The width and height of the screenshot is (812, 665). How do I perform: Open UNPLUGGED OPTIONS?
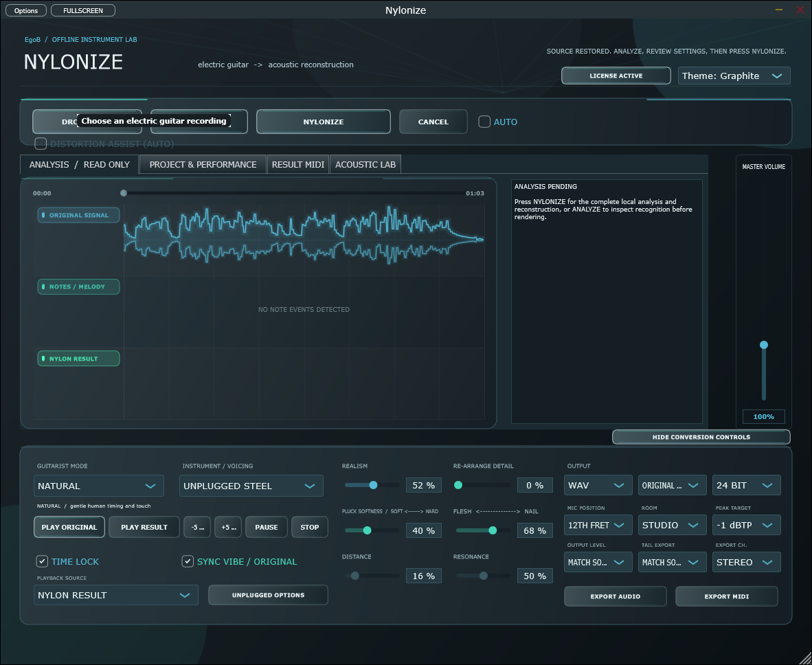point(268,595)
